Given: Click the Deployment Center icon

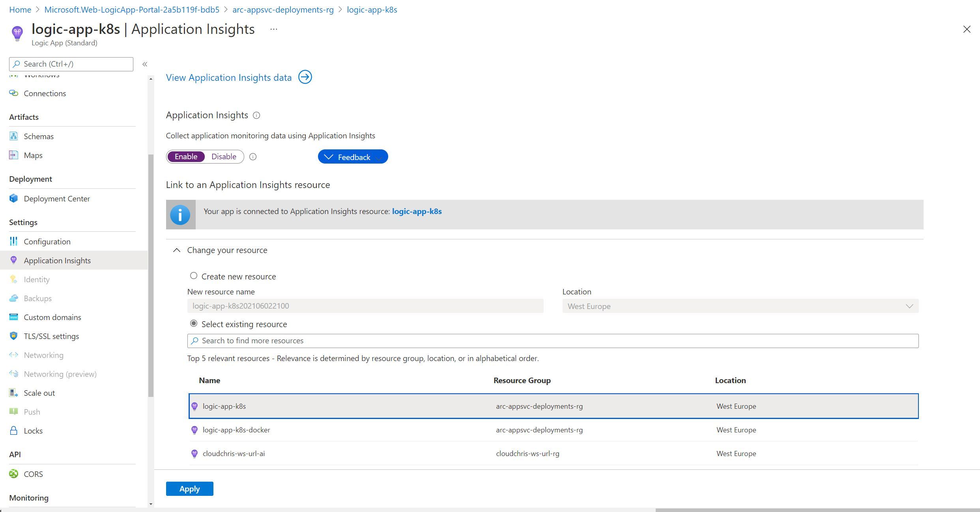Looking at the screenshot, I should click(x=14, y=198).
